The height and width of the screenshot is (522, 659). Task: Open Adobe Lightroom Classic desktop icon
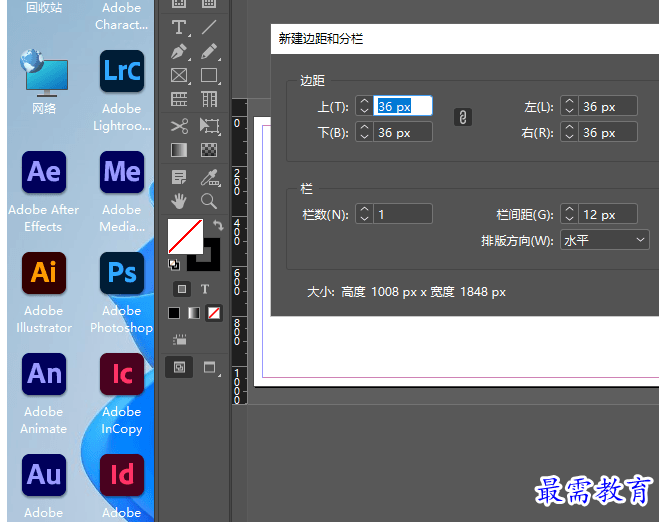tap(122, 90)
